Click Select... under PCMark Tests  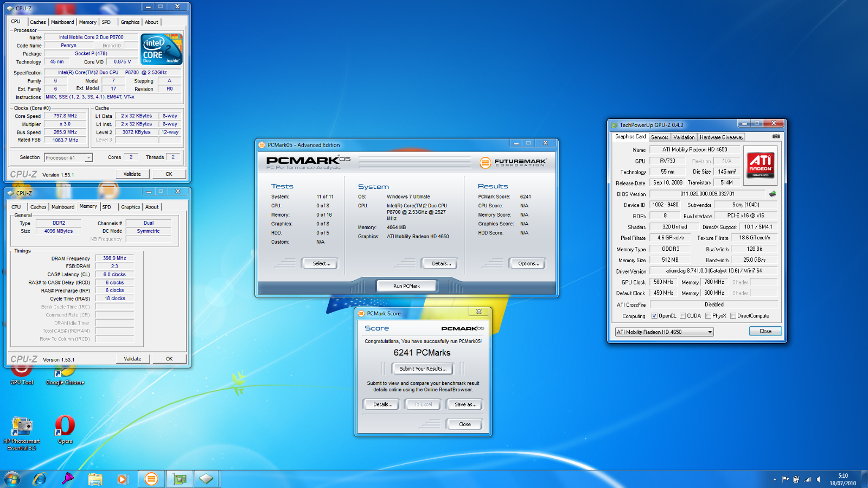(321, 263)
